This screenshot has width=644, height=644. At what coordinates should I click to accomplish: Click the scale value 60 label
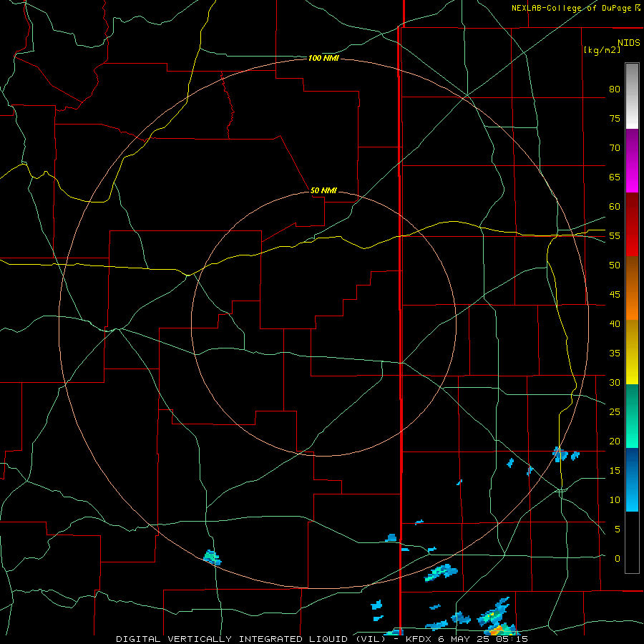pyautogui.click(x=615, y=207)
